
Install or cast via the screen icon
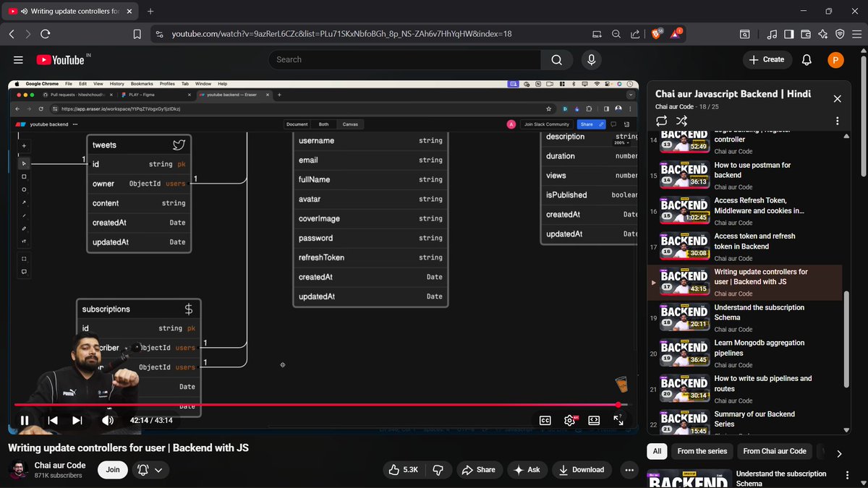[597, 34]
